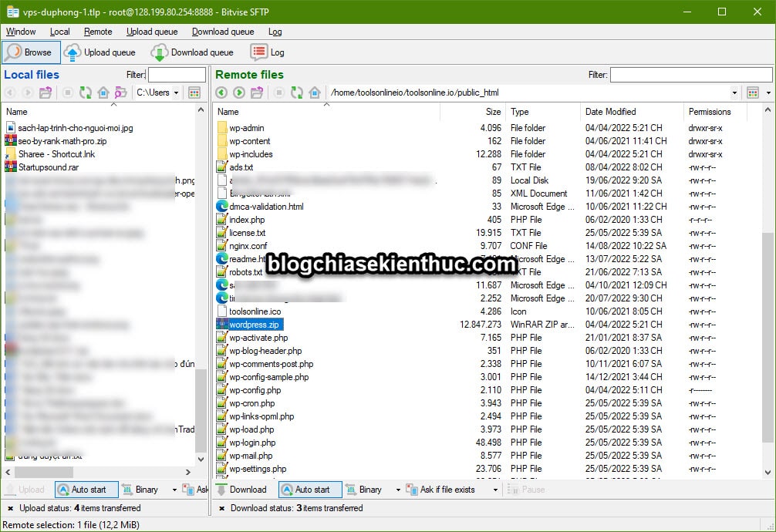776x532 pixels.
Task: Expand remote path history dropdown
Action: click(x=734, y=93)
